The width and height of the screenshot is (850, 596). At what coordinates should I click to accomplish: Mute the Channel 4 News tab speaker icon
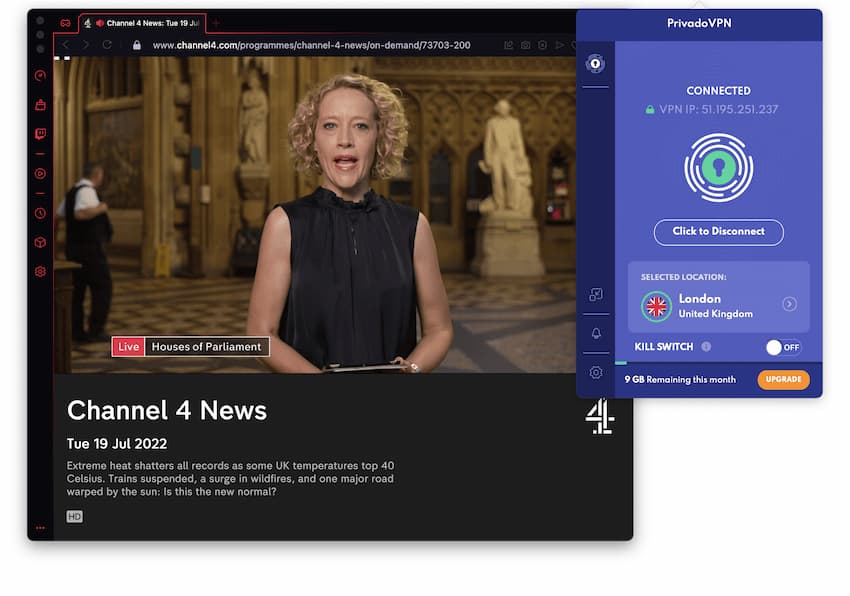(100, 23)
